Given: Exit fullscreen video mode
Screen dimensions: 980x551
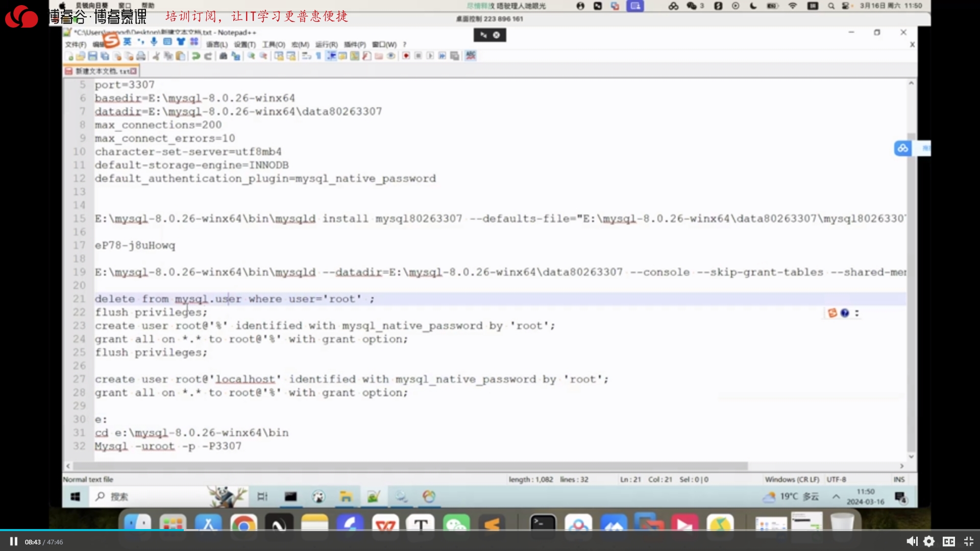Looking at the screenshot, I should click(968, 541).
